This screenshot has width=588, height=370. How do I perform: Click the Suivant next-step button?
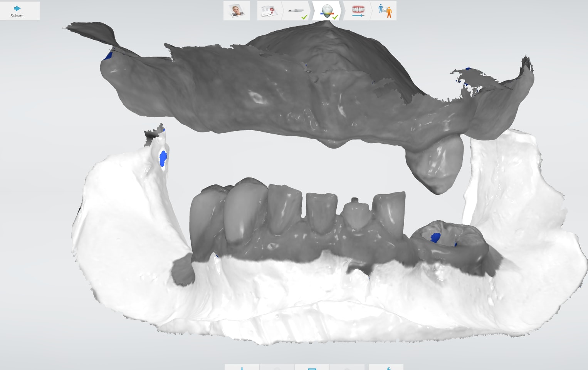click(17, 11)
